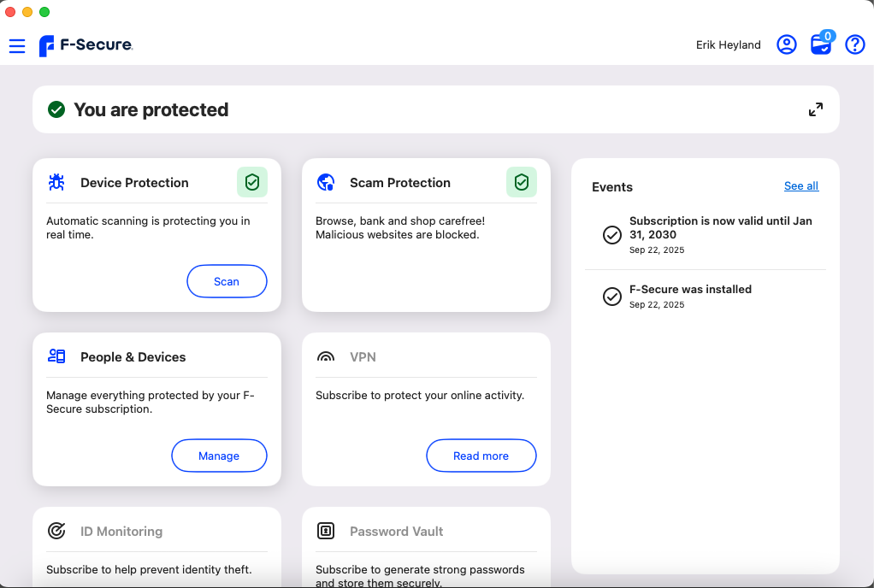Viewport: 874px width, 588px height.
Task: Open See all events link
Action: 800,186
